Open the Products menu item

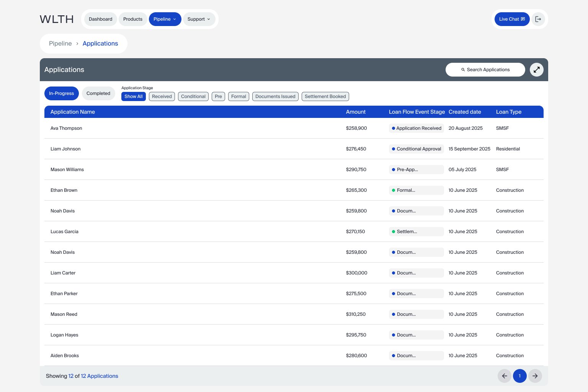(x=133, y=19)
